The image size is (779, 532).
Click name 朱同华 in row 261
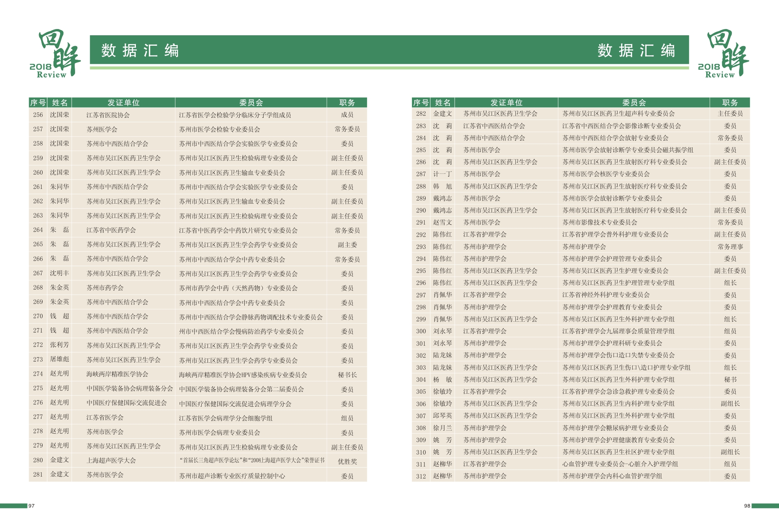click(x=59, y=187)
